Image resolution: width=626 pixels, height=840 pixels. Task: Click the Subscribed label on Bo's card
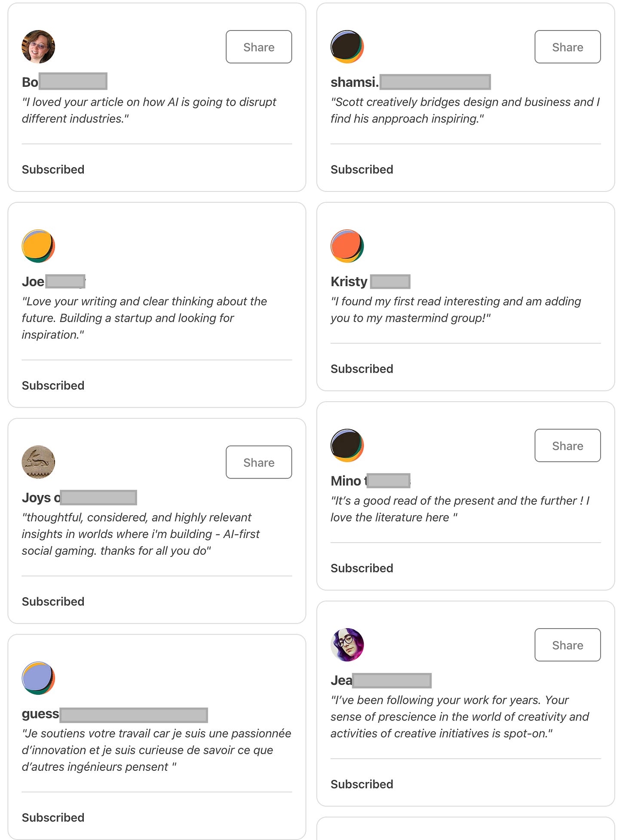pos(53,169)
